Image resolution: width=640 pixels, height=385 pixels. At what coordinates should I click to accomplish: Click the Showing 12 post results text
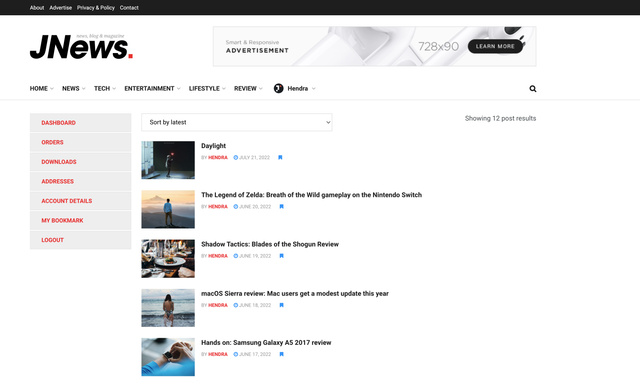500,118
